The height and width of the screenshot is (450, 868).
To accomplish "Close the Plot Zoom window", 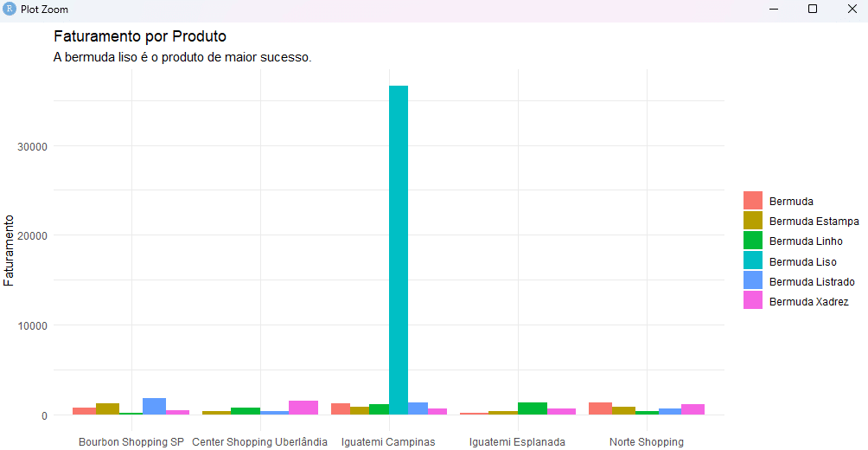I will tap(852, 10).
